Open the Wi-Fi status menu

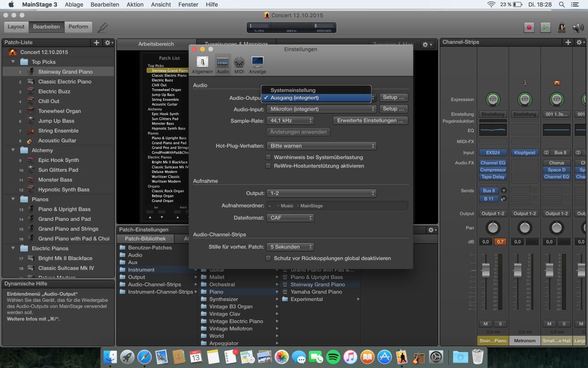coord(492,5)
